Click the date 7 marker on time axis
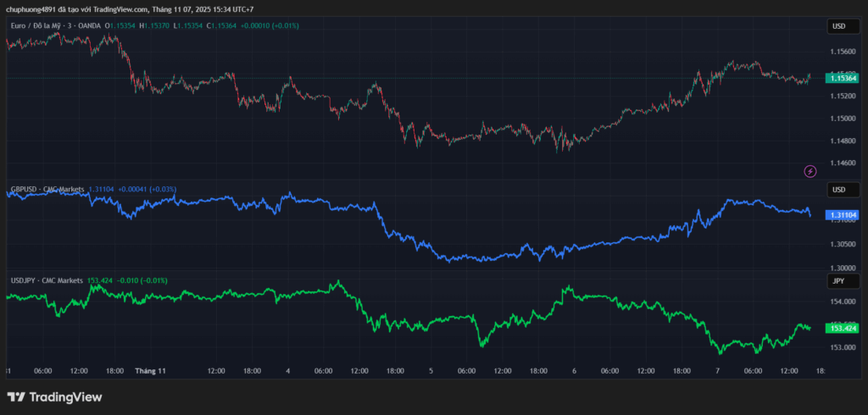Viewport: 868px width, 415px height. 717,371
